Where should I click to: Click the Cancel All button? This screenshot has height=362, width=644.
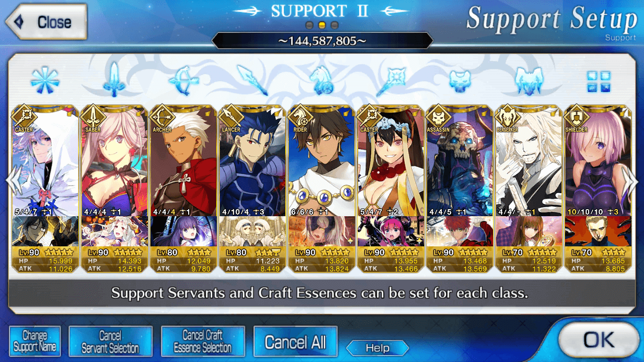295,342
